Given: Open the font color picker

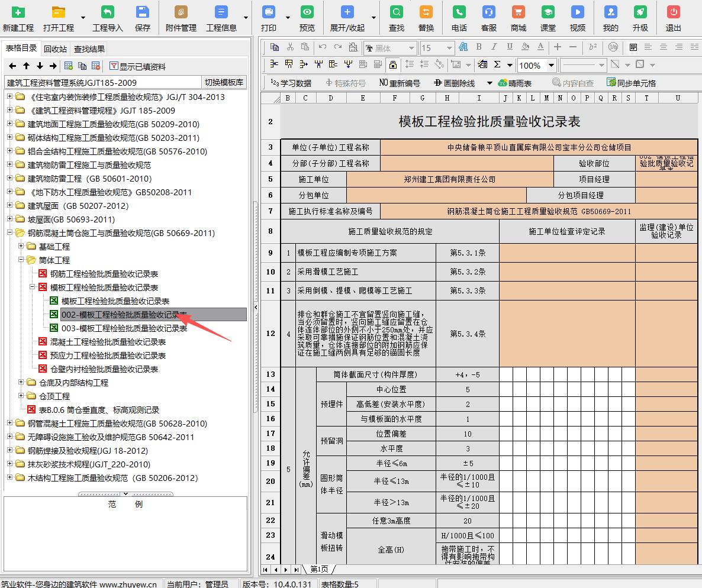Looking at the screenshot, I should point(540,47).
